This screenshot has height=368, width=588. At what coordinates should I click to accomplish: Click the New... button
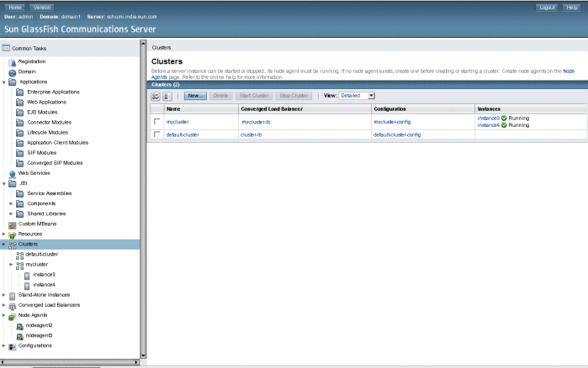pos(195,96)
